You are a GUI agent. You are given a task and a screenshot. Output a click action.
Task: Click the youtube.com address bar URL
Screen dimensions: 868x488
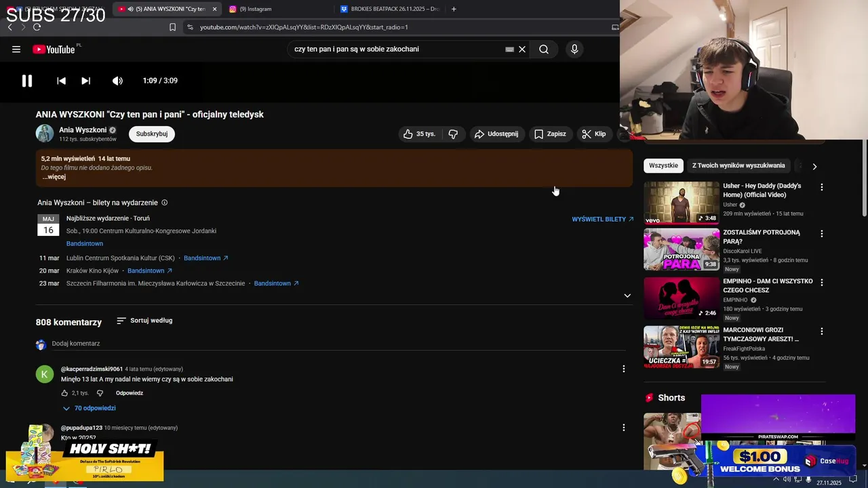click(304, 27)
